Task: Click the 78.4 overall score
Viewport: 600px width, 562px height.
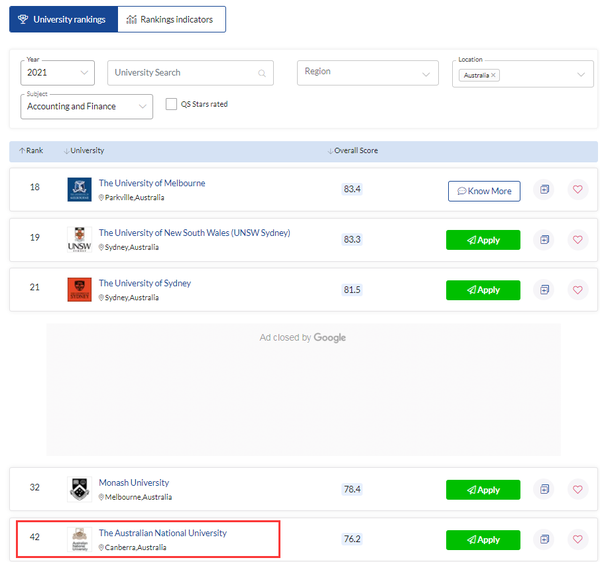Action: click(x=352, y=489)
